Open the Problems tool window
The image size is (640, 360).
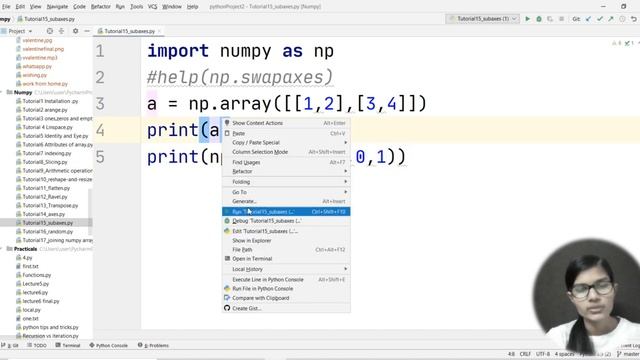(153, 345)
